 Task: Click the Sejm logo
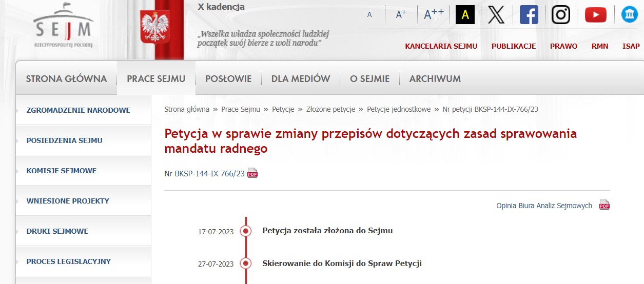click(63, 26)
